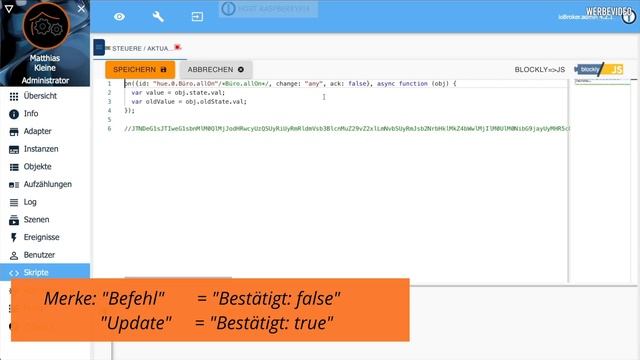
Task: Click the Instanzen icon
Action: tap(14, 150)
